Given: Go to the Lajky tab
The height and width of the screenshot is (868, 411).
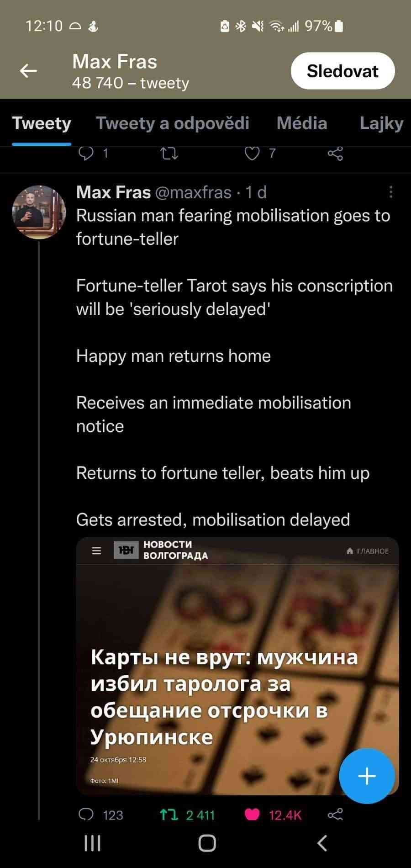Looking at the screenshot, I should (x=382, y=123).
